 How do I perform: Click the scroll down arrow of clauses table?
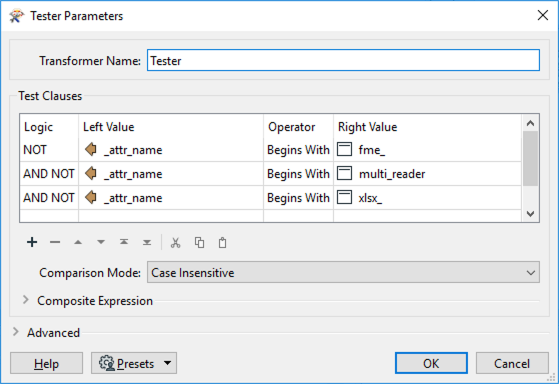[x=530, y=214]
